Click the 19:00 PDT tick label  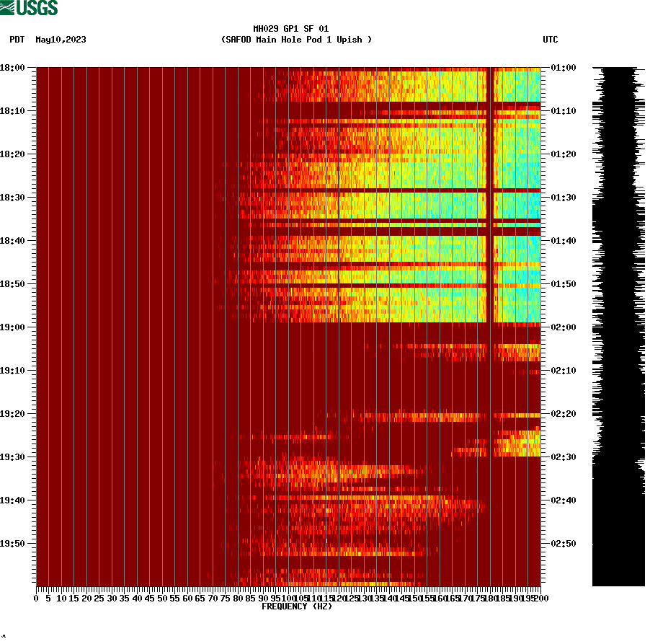13,327
